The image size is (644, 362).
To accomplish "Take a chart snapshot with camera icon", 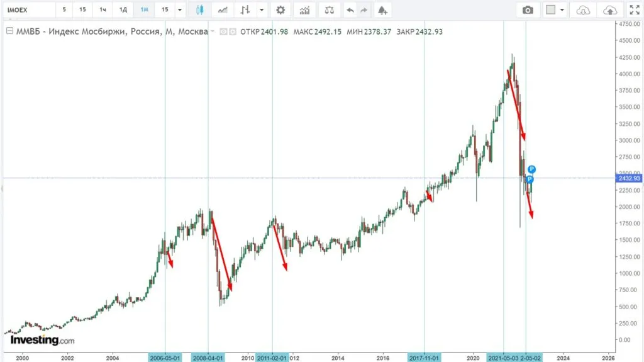I will [x=528, y=10].
